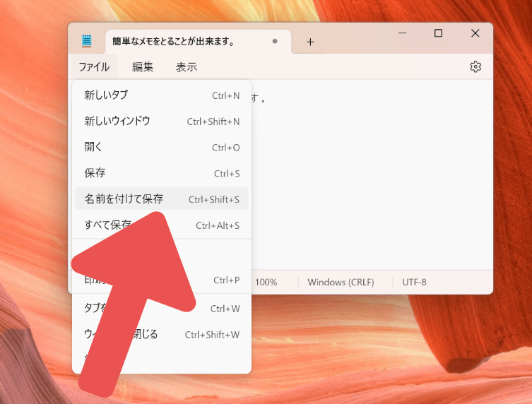The width and height of the screenshot is (532, 404).
Task: Open the ファイル menu
Action: [x=94, y=66]
